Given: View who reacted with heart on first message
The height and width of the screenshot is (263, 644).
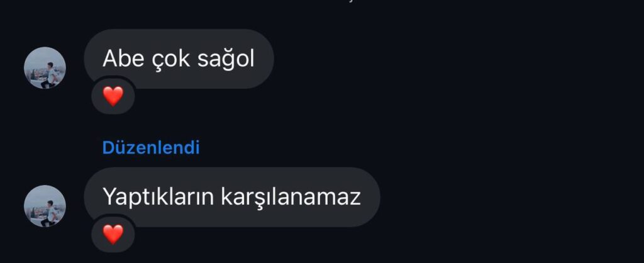Looking at the screenshot, I should (x=113, y=96).
